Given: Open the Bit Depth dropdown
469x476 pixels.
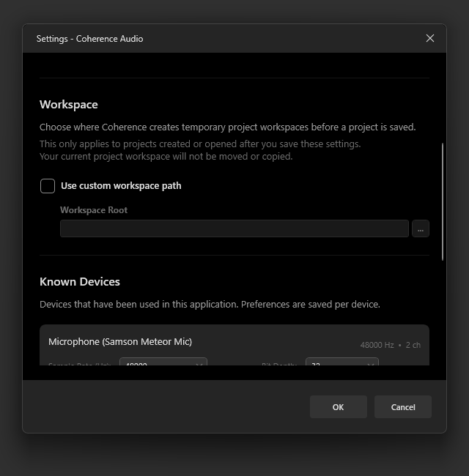Looking at the screenshot, I should [x=342, y=362].
